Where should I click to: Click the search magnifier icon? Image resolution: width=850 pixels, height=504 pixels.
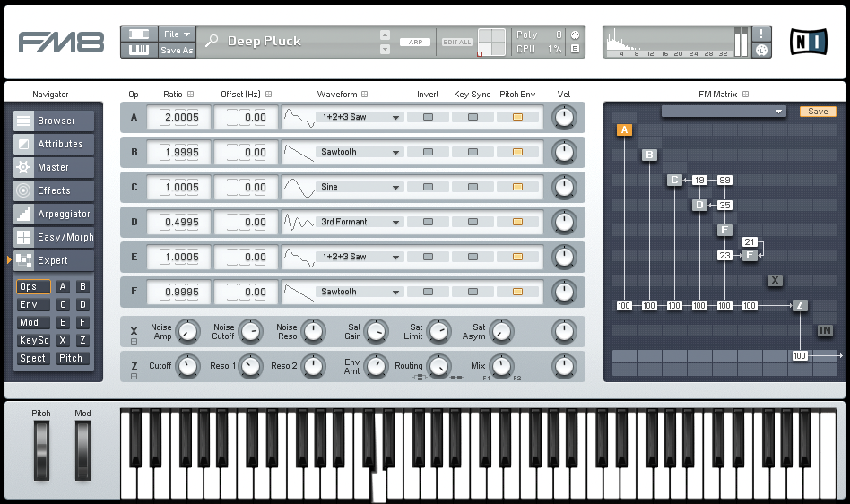(211, 41)
